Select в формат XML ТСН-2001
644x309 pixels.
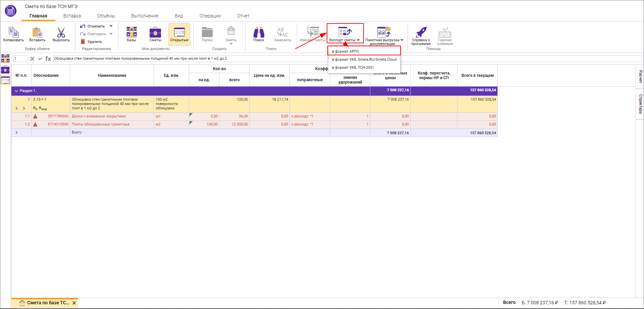tap(364, 67)
